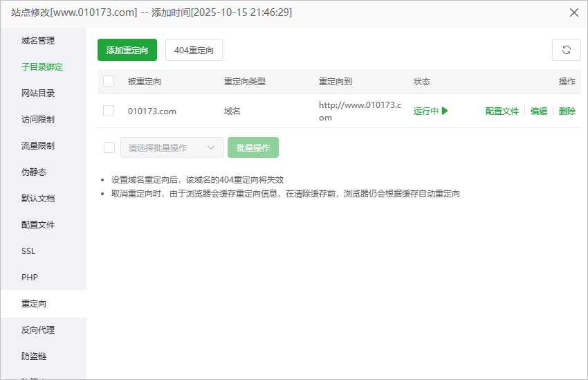Click 编辑 link in the redirect row
This screenshot has height=380, width=588.
pos(538,111)
